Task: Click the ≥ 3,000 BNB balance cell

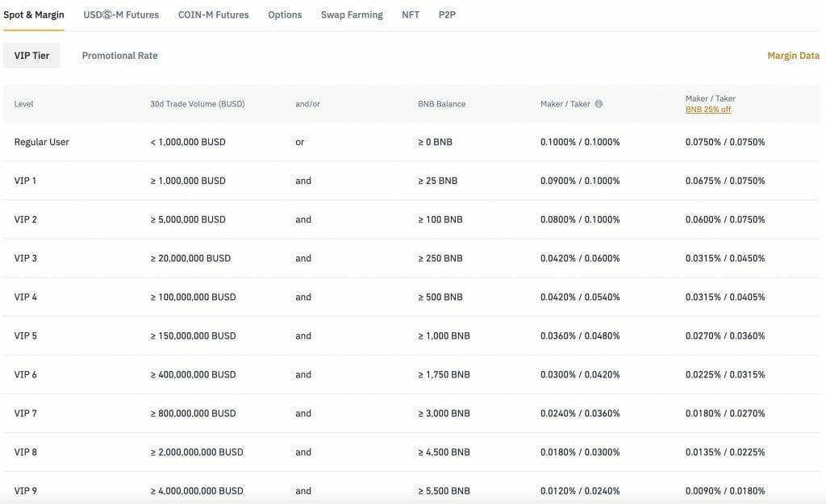Action: (x=444, y=414)
